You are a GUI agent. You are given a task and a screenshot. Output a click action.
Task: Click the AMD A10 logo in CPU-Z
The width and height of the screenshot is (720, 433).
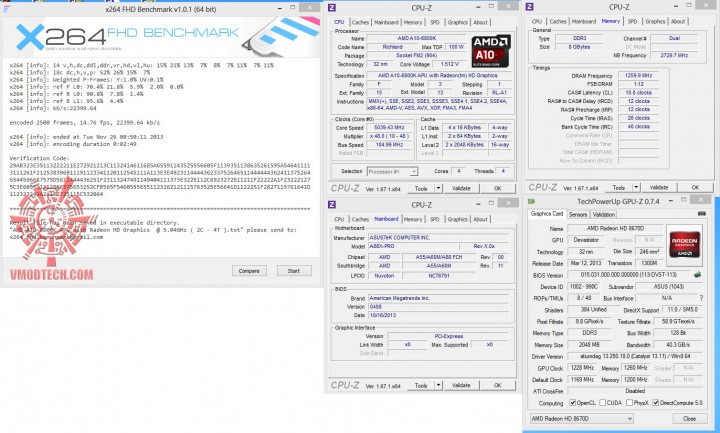[491, 51]
